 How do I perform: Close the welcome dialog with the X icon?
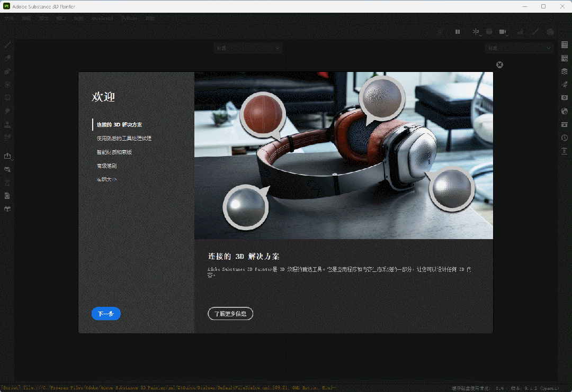pos(500,65)
